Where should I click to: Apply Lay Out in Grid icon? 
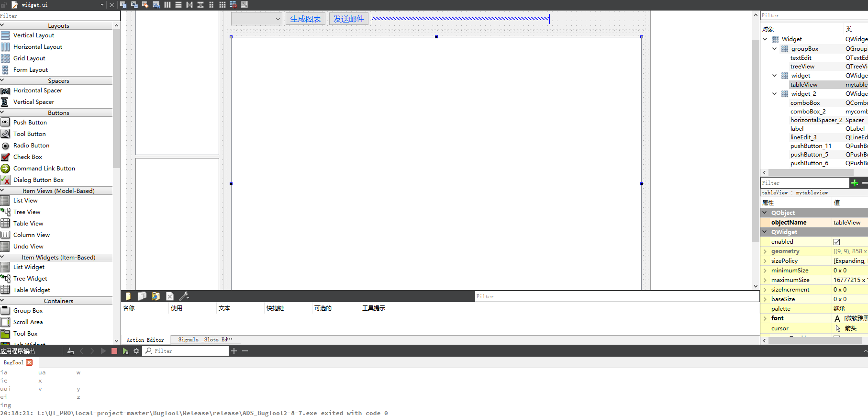click(x=223, y=5)
